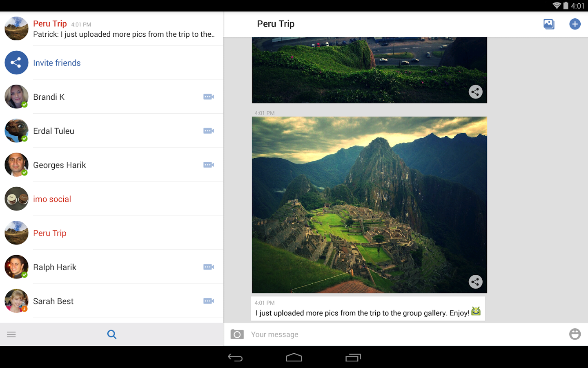Open chat with Brandi K

[111, 97]
